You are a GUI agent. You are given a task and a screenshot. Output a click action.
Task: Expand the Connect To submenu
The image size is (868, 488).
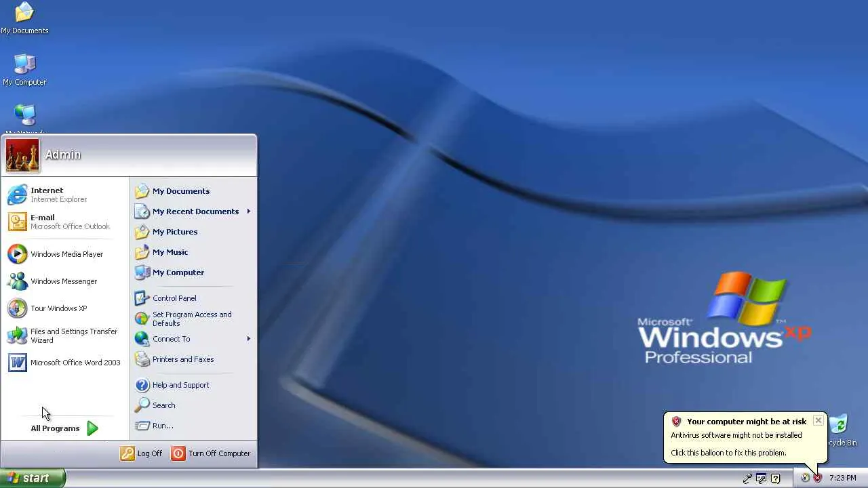tap(193, 339)
